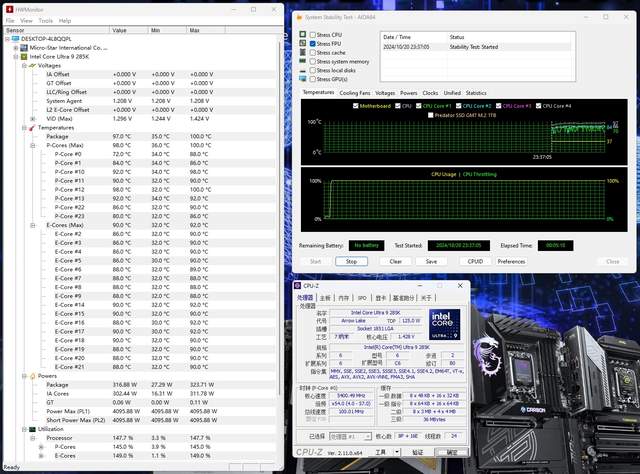Click the chip icon beside Stress cache
The width and height of the screenshot is (640, 474).
[x=302, y=52]
